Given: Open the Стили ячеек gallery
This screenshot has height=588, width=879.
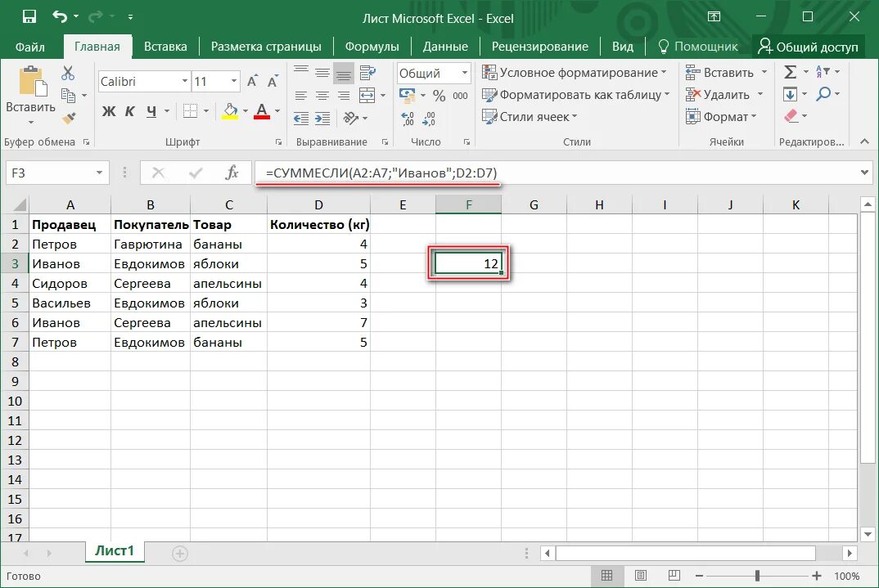Looking at the screenshot, I should (530, 116).
